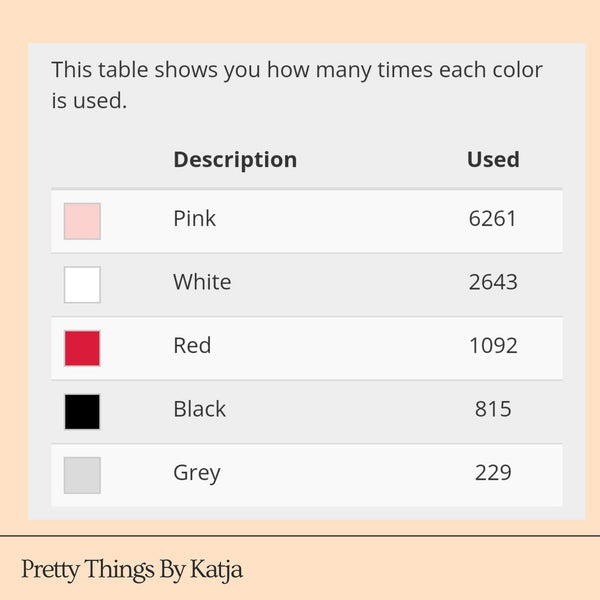600x600 pixels.
Task: Select the Pink description label
Action: tap(194, 218)
